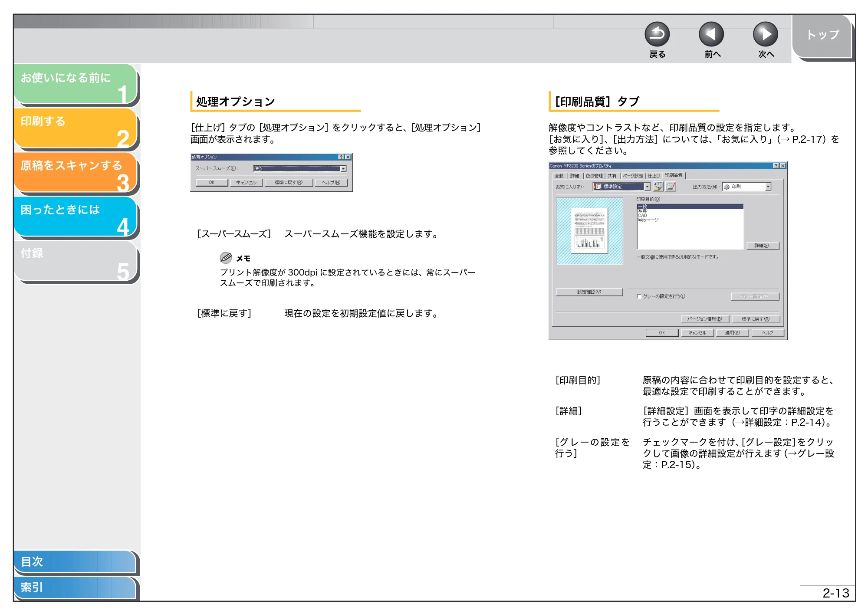Click the 前へ (previous page) arrow icon
This screenshot has width=868, height=614.
click(711, 34)
